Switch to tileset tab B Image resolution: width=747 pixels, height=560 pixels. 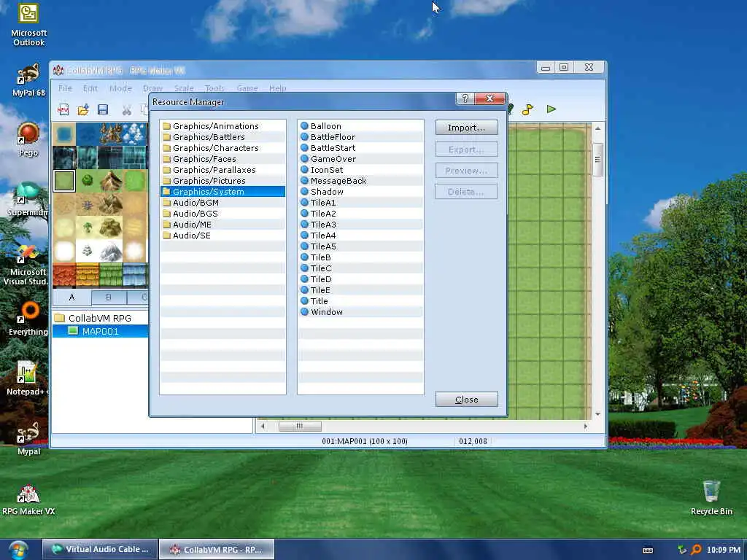(109, 297)
